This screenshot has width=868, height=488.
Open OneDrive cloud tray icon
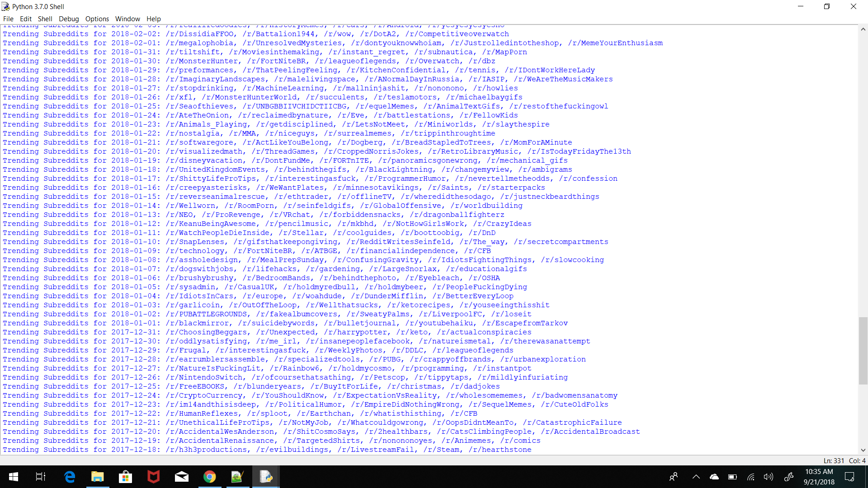(714, 477)
